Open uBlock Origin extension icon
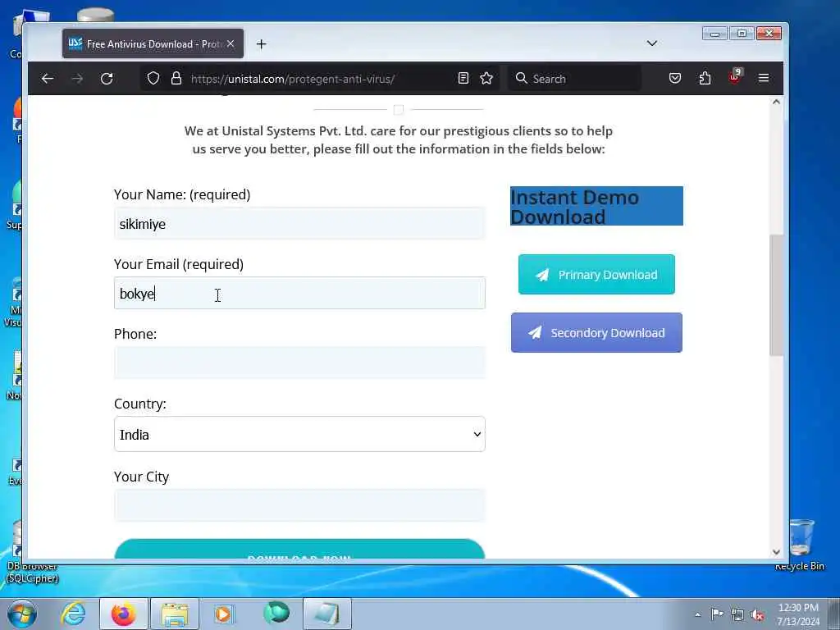840x630 pixels. (x=735, y=78)
